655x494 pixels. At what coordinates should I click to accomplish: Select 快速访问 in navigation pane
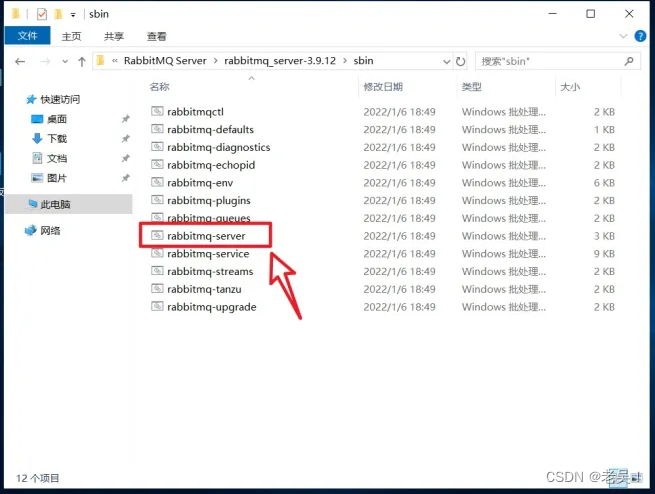(x=60, y=99)
